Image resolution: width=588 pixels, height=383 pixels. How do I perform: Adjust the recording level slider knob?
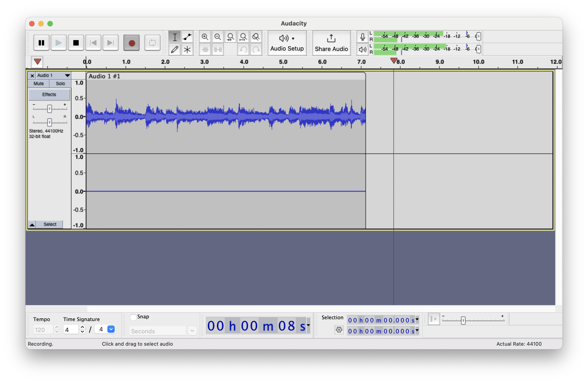479,36
